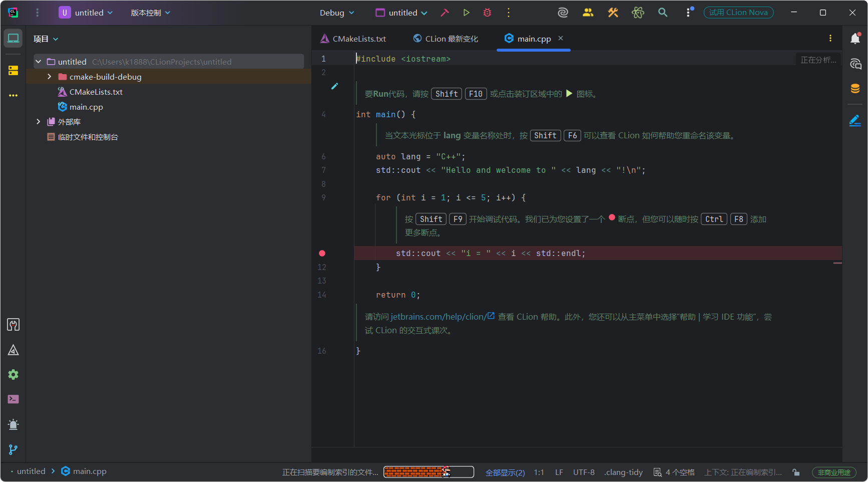
Task: Click the book-shaped icon in the left sidebar
Action: click(x=13, y=325)
